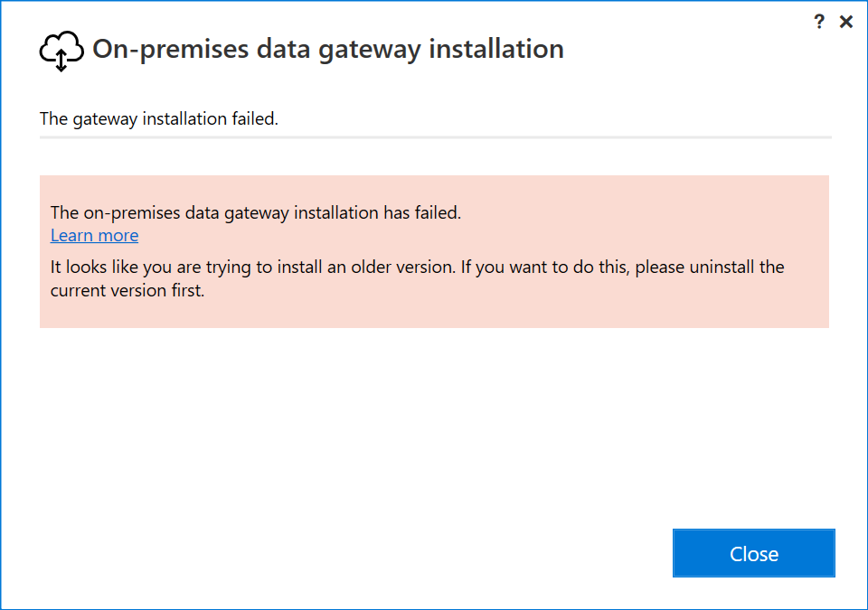Dismiss the dialog with the Close button
The width and height of the screenshot is (868, 610).
753,553
